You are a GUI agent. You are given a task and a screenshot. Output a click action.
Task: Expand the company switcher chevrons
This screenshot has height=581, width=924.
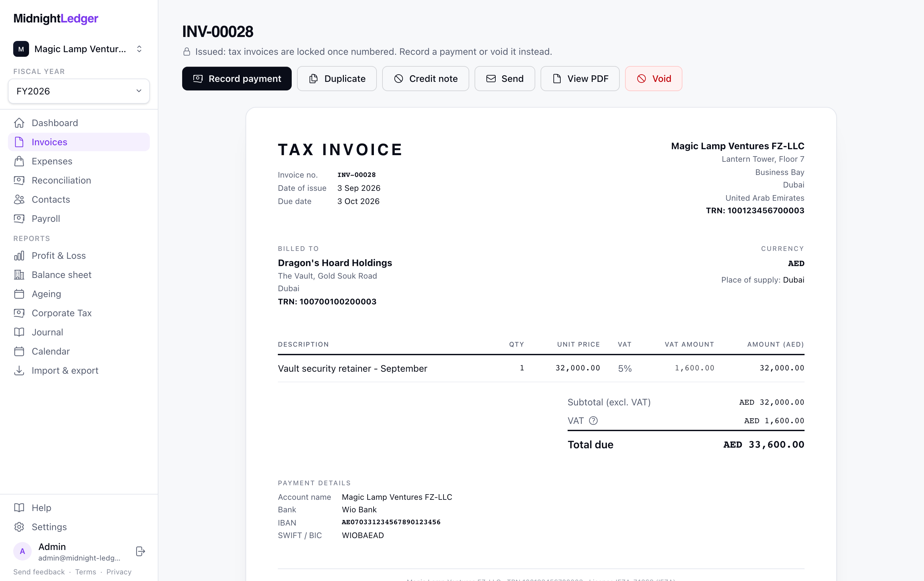coord(139,49)
